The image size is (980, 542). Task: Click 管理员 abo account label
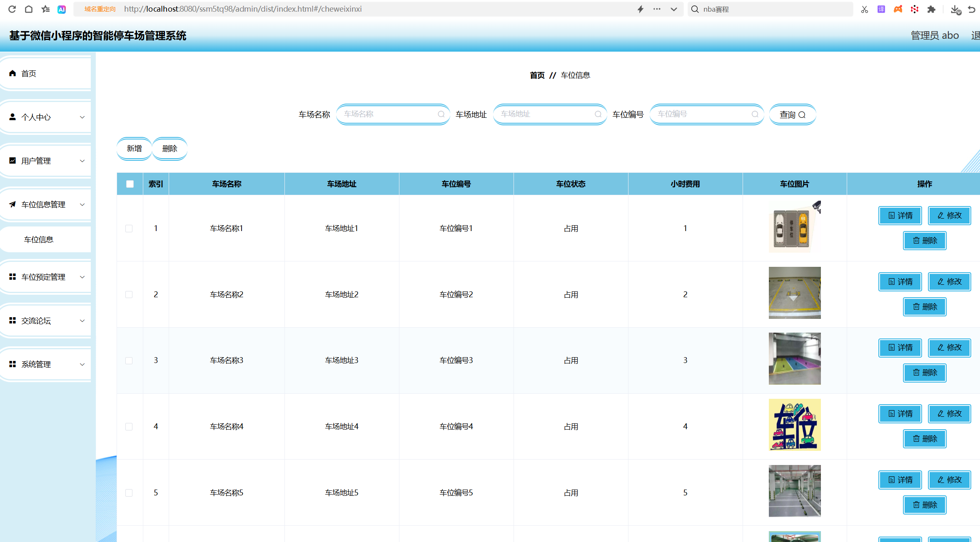[x=935, y=35]
